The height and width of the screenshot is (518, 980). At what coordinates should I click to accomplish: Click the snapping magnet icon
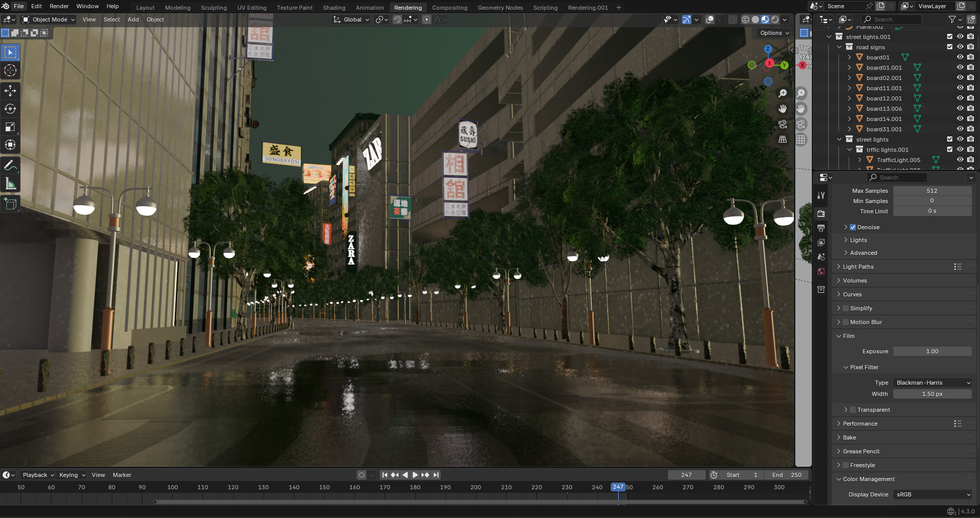click(397, 19)
